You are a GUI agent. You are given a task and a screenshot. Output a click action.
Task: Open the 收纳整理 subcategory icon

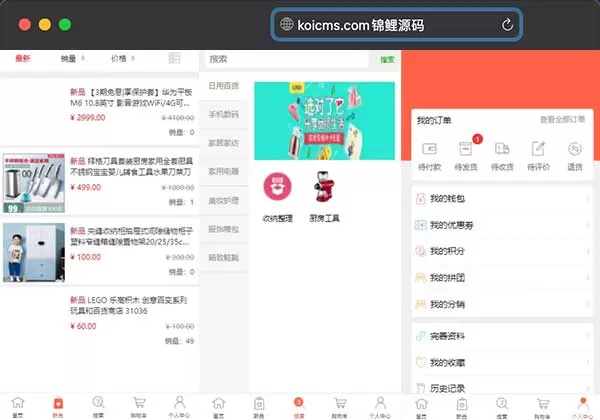(277, 187)
